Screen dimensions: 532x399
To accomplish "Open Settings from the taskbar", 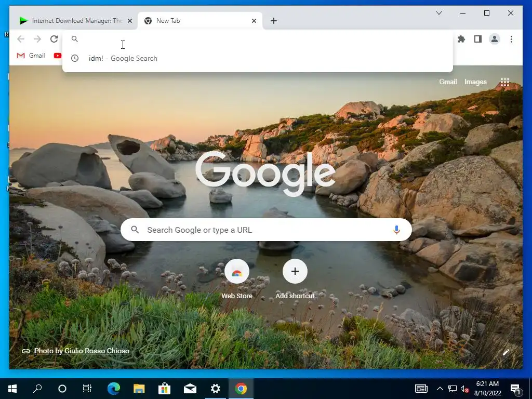I will click(216, 389).
